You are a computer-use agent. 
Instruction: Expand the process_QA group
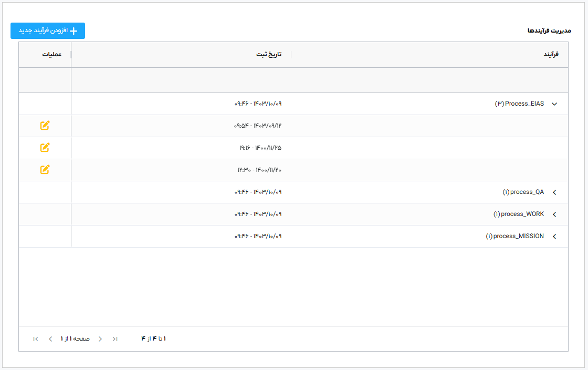point(554,192)
